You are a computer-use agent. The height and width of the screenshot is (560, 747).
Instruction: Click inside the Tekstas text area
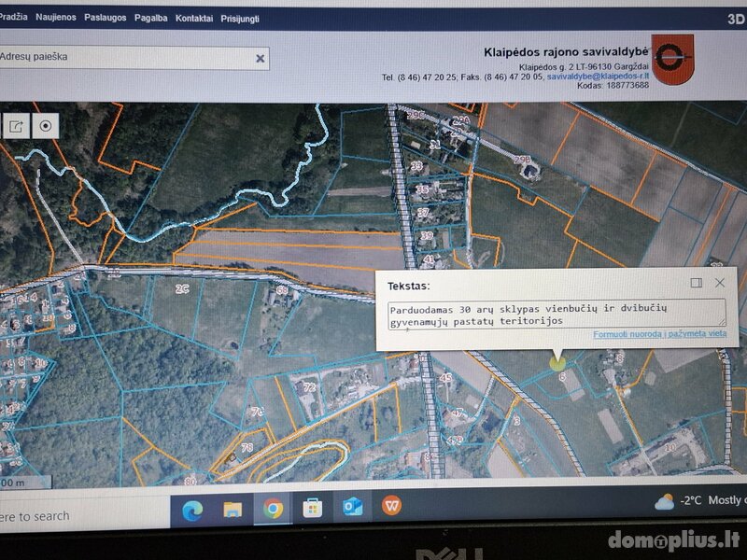(x=557, y=315)
